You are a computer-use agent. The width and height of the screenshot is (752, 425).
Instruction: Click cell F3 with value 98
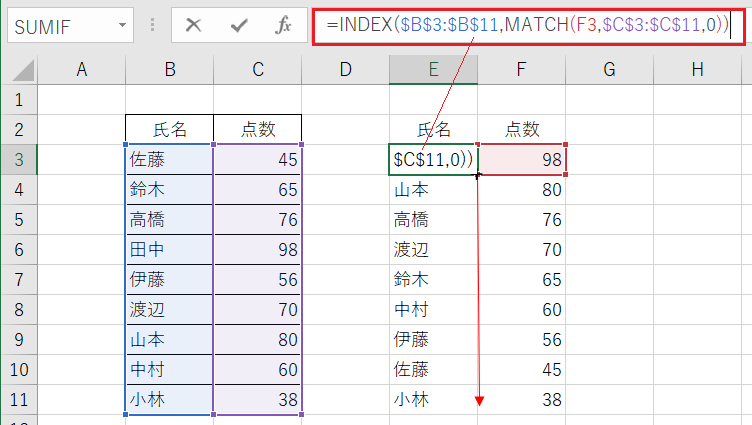[x=521, y=160]
